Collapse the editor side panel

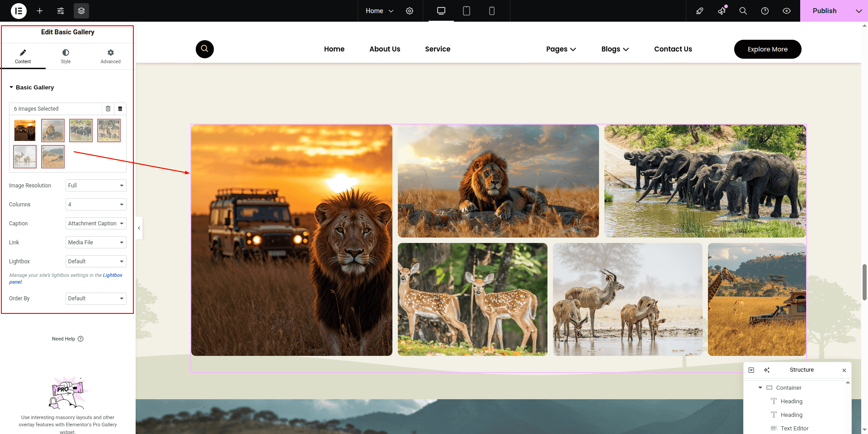coord(139,228)
